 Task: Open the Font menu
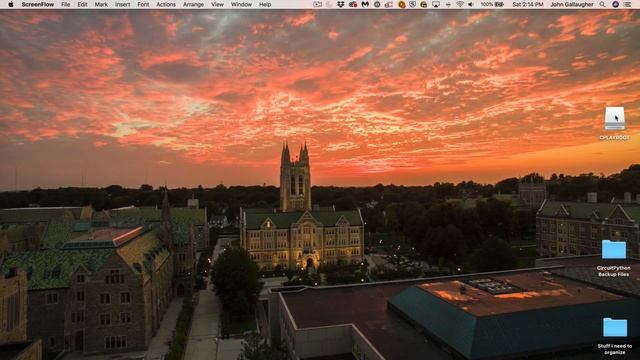pos(143,4)
